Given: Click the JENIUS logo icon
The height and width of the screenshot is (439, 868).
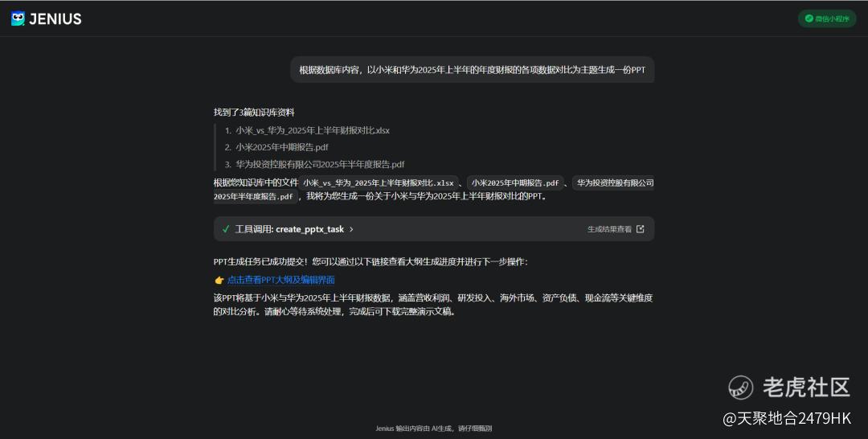Looking at the screenshot, I should pos(18,18).
